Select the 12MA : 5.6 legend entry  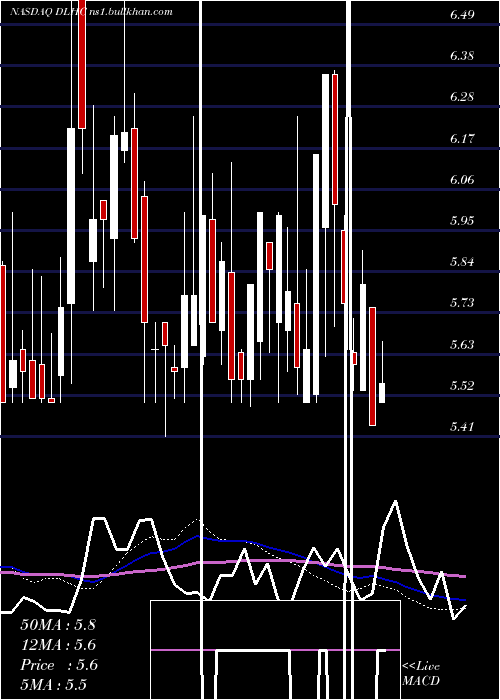tap(58, 645)
